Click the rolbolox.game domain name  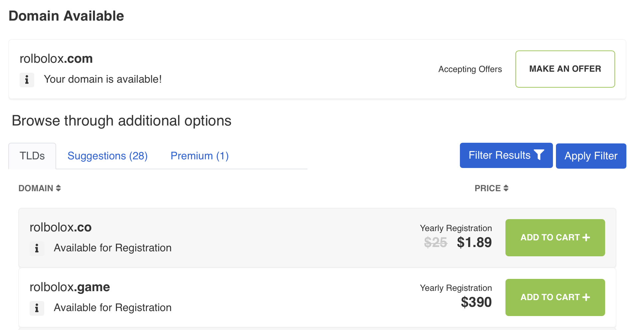click(70, 287)
